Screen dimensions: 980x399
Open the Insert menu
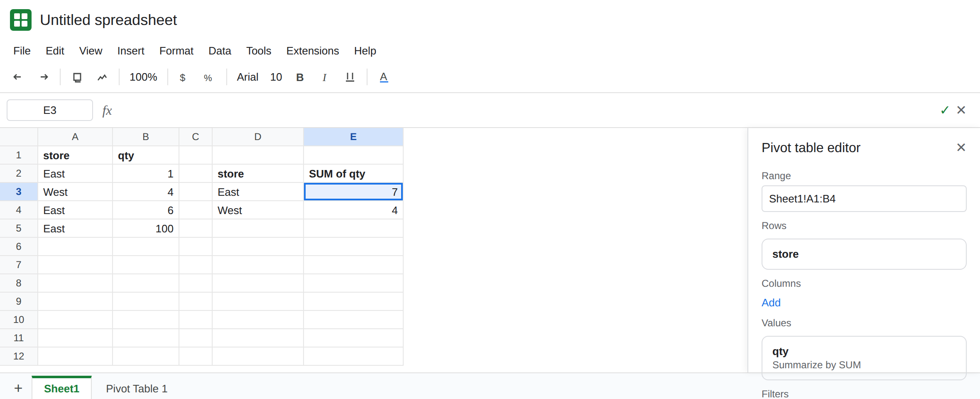pos(131,51)
